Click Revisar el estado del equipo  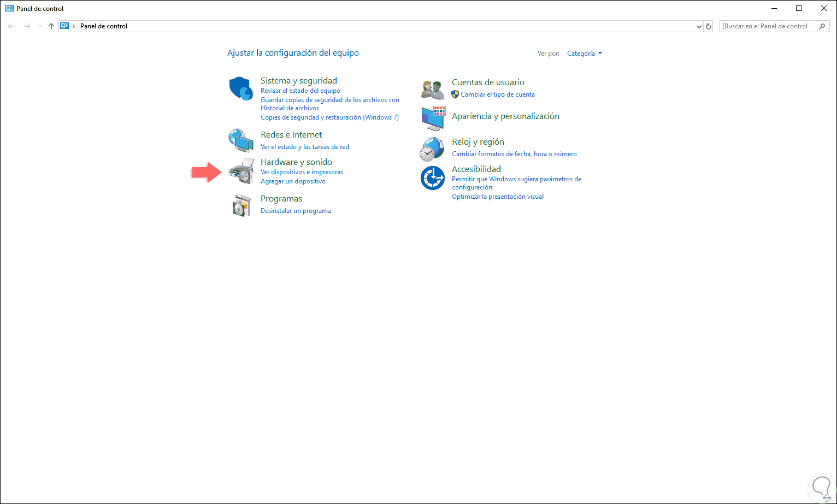300,91
